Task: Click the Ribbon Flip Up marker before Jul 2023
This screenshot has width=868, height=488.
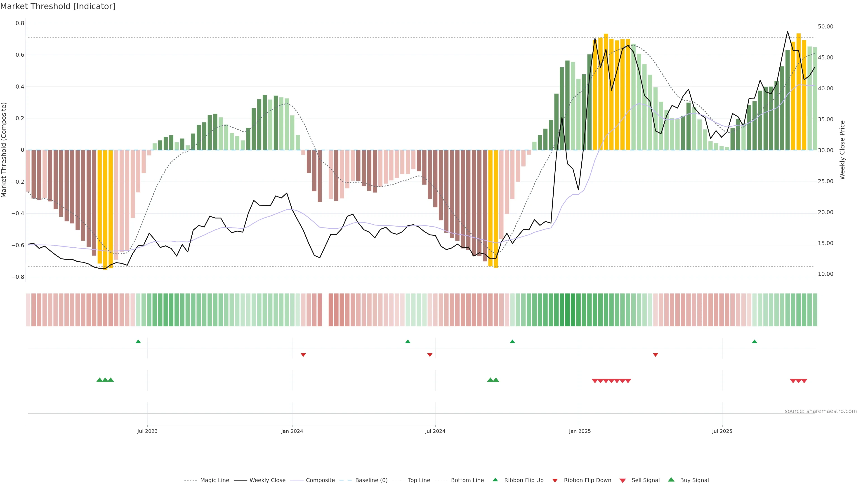Action: coord(138,342)
